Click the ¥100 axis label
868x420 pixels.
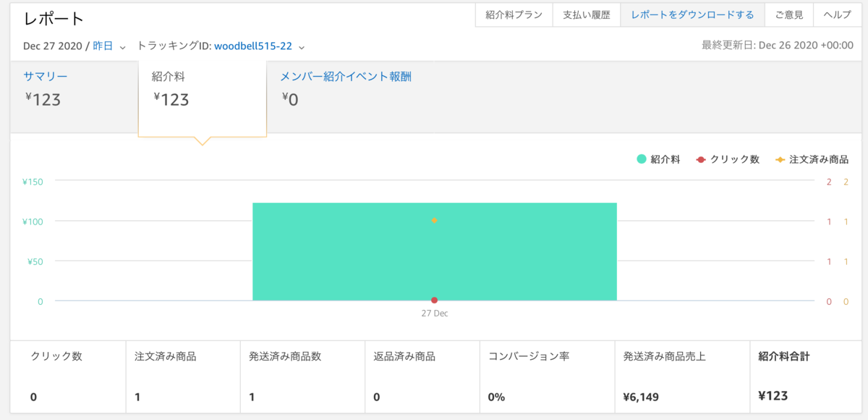(x=33, y=221)
